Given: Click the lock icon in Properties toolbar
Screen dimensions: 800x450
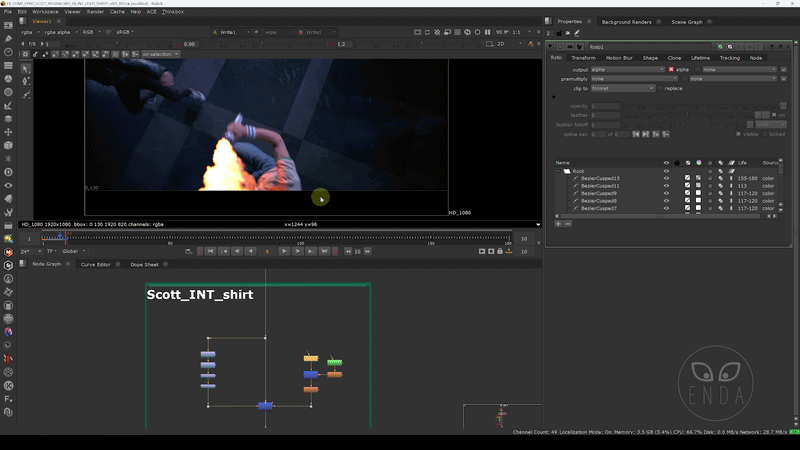Looking at the screenshot, I should point(559,33).
